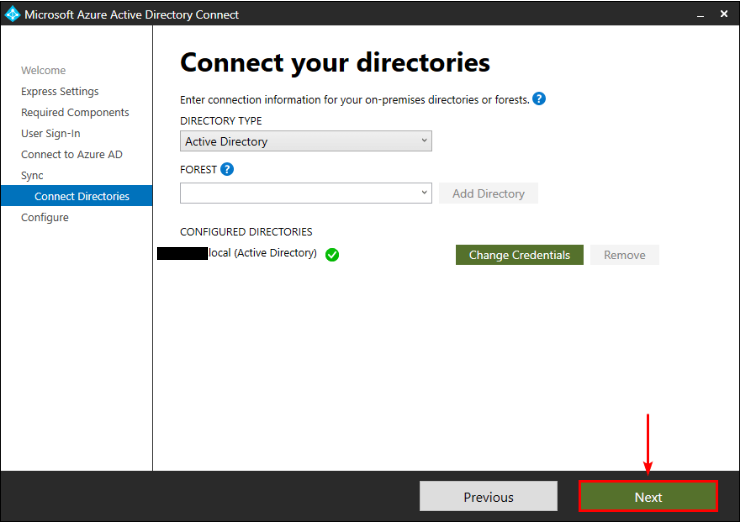Click the 'CONFIGURED DIRECTORIES' label

[x=246, y=232]
